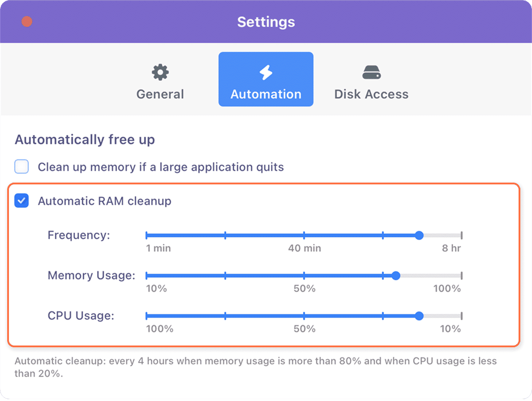Open the General tab label
This screenshot has width=532, height=401.
click(x=160, y=94)
